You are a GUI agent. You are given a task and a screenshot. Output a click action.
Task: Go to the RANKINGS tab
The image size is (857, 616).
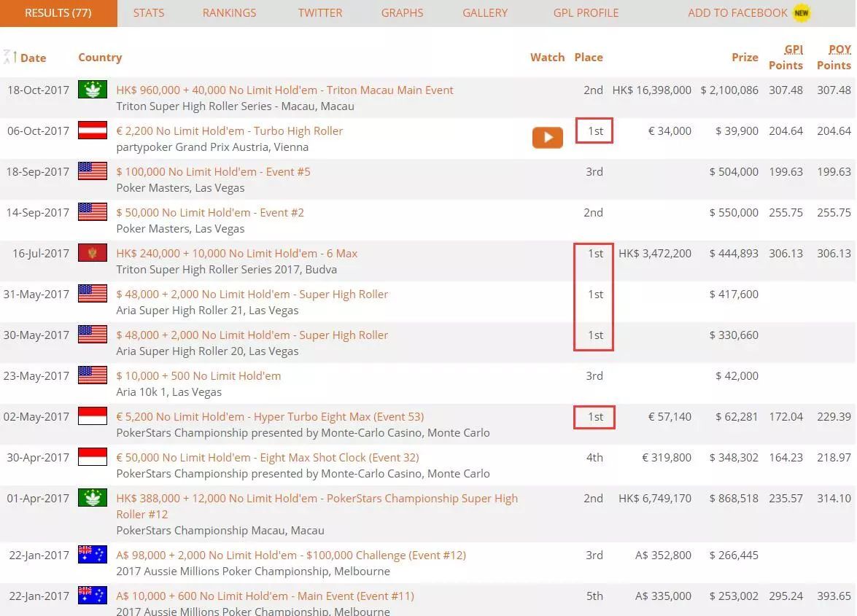tap(229, 13)
